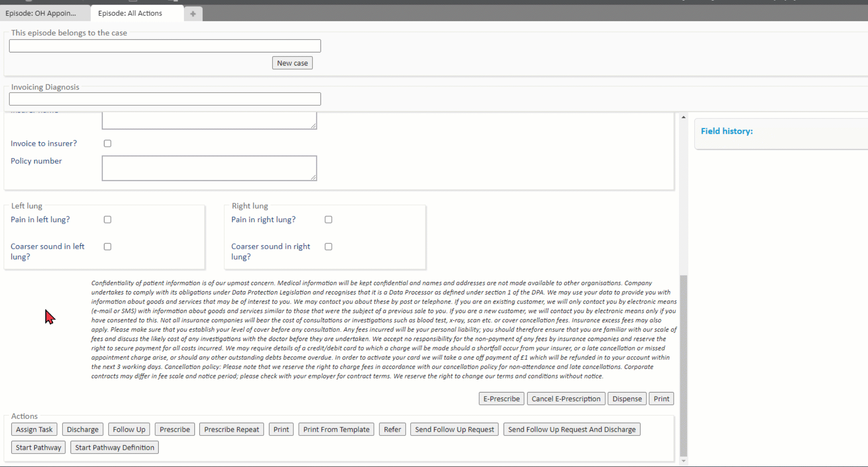
Task: Click Start Pathway Definition button
Action: point(114,448)
